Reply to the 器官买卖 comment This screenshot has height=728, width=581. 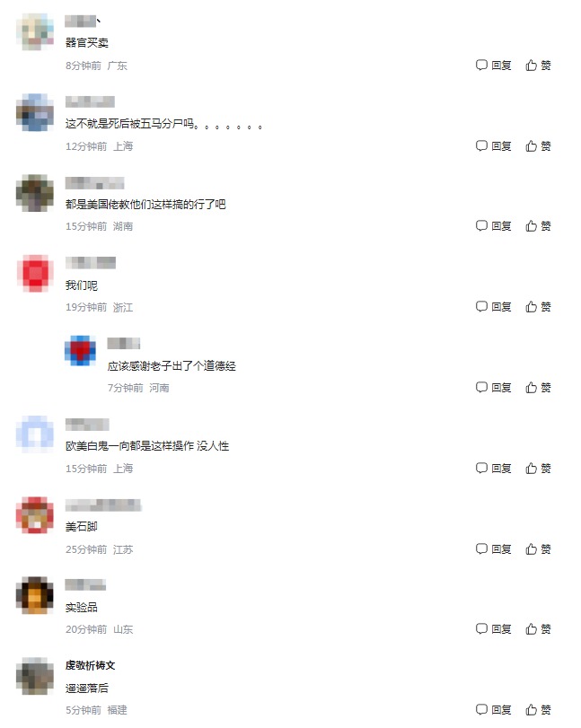[x=493, y=65]
